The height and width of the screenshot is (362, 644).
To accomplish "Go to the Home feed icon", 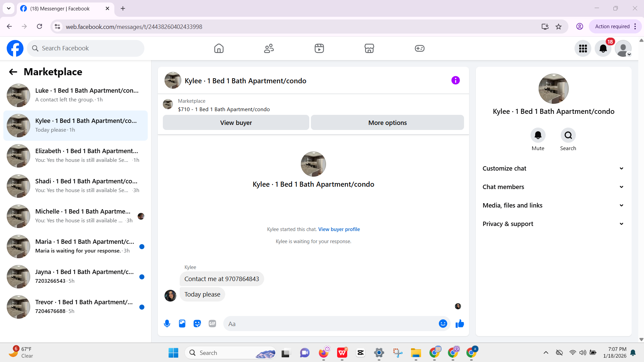I will [219, 48].
